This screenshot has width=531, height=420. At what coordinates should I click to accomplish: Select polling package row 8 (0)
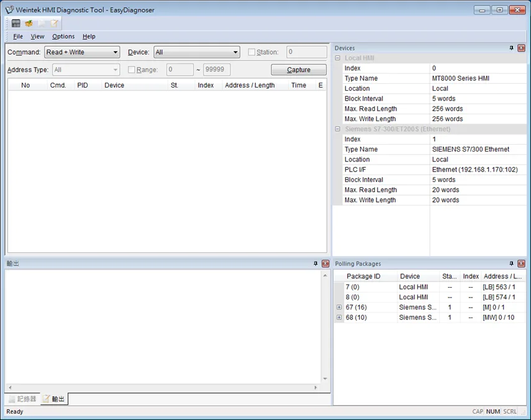click(430, 297)
